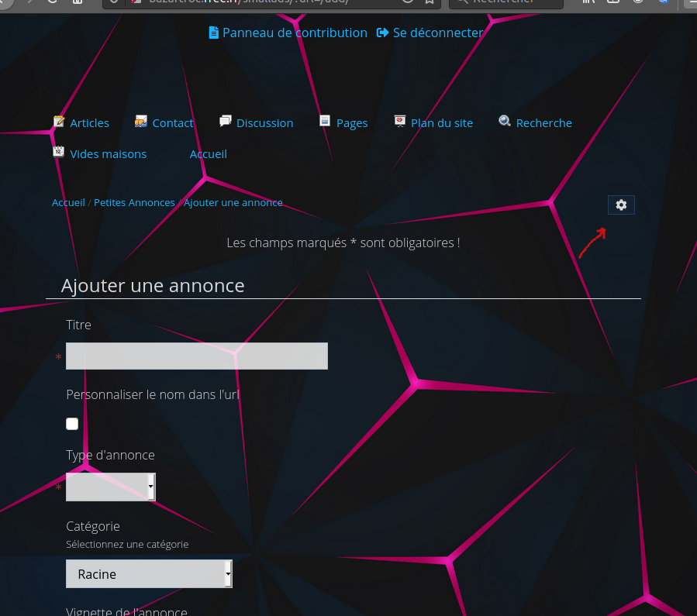This screenshot has width=697, height=616.
Task: Click the Petites Annonces breadcrumb link
Action: tap(134, 203)
